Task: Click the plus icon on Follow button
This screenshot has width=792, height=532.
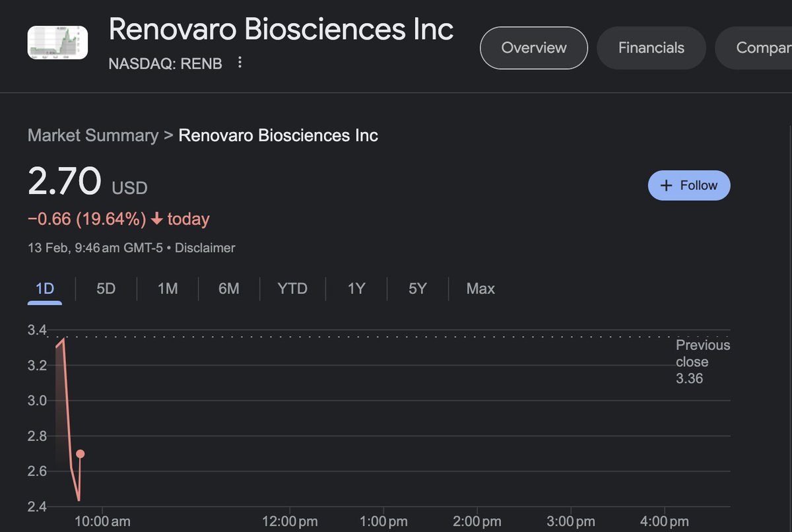Action: (x=667, y=185)
